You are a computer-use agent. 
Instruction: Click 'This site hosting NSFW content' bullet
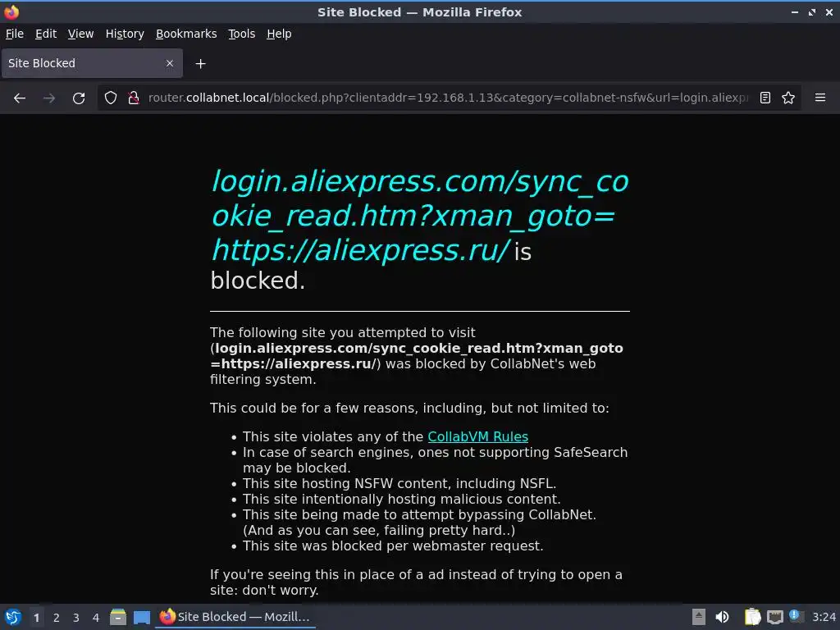[x=399, y=484]
